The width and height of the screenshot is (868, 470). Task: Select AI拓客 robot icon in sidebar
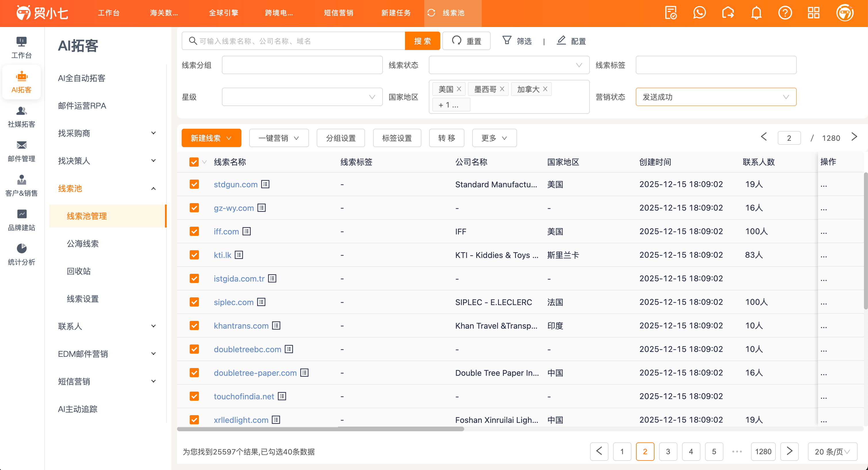click(22, 82)
